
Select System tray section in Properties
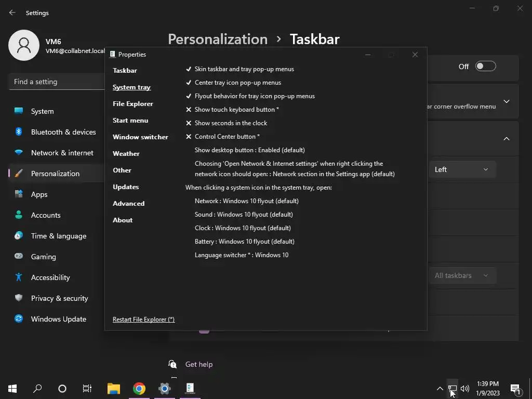(x=131, y=87)
